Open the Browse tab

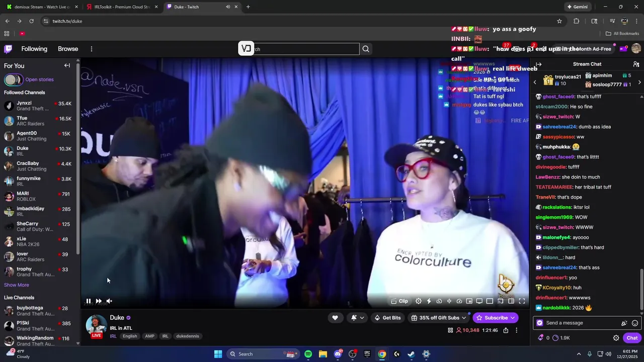tap(68, 49)
